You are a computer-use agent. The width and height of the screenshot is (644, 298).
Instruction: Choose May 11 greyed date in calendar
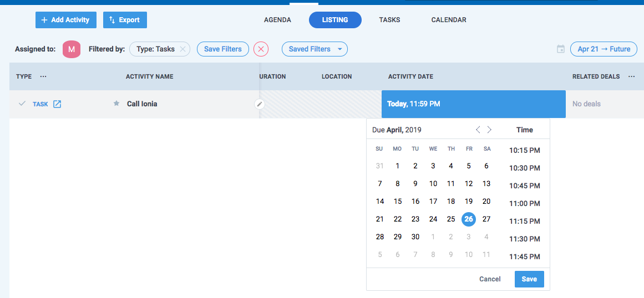[486, 255]
